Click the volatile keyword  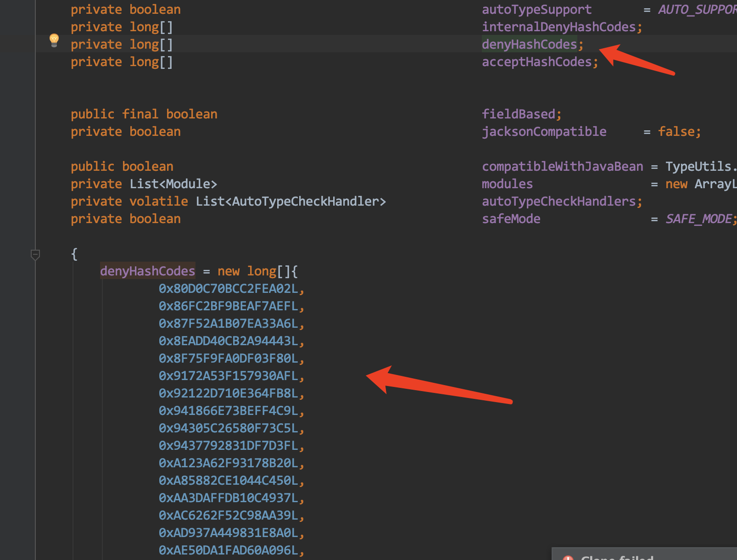pyautogui.click(x=158, y=202)
